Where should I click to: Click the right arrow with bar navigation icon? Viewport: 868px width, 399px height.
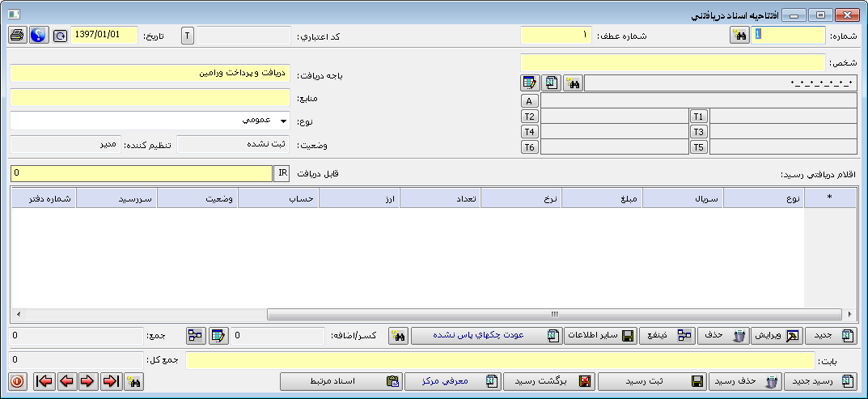tap(110, 381)
